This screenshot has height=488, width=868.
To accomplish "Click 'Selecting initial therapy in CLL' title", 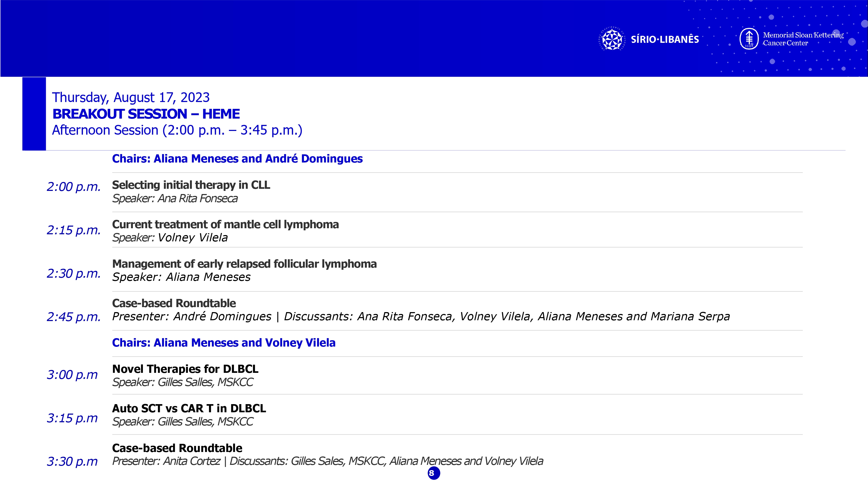I will (191, 185).
